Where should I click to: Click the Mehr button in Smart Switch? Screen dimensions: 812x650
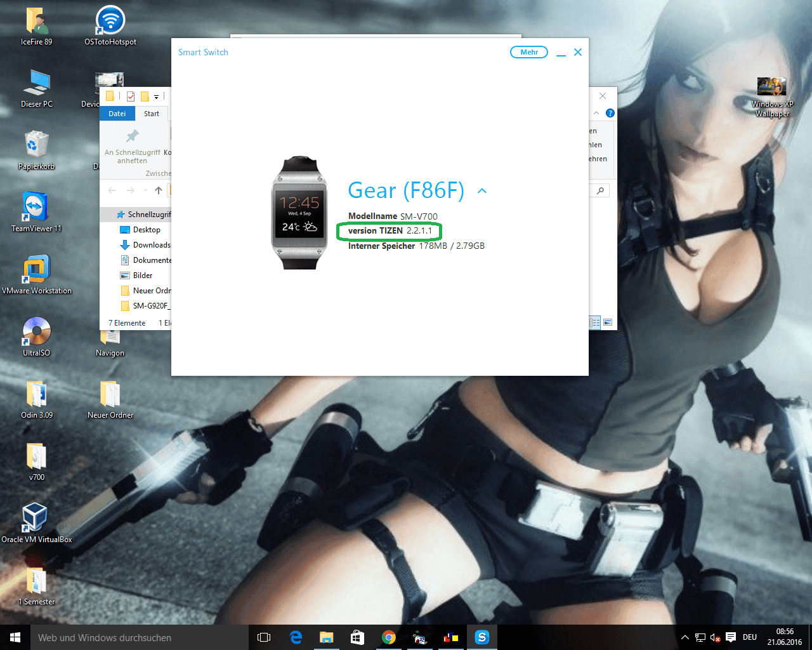coord(529,52)
